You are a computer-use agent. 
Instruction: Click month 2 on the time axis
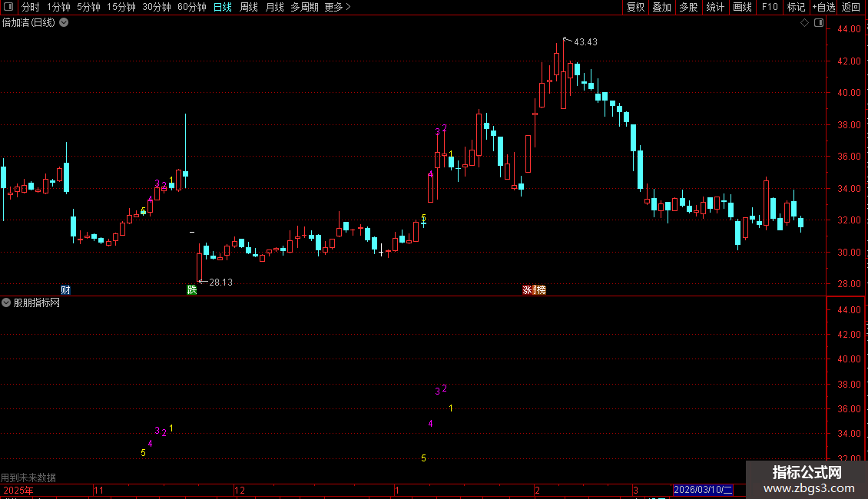(x=537, y=490)
